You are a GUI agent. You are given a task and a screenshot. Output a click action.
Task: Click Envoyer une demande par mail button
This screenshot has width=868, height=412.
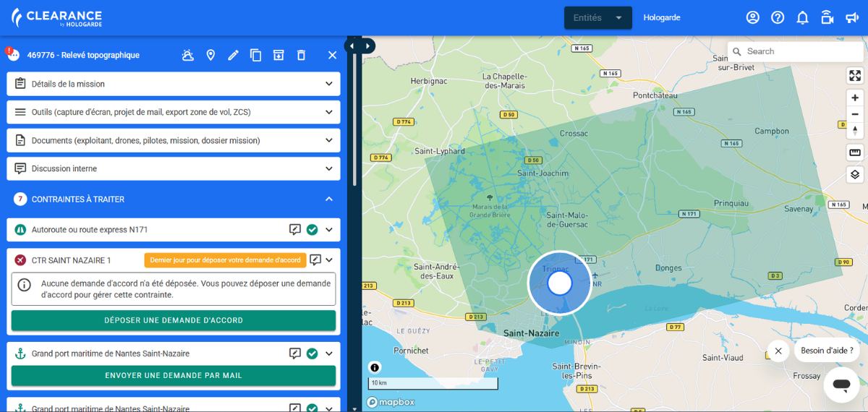click(174, 376)
